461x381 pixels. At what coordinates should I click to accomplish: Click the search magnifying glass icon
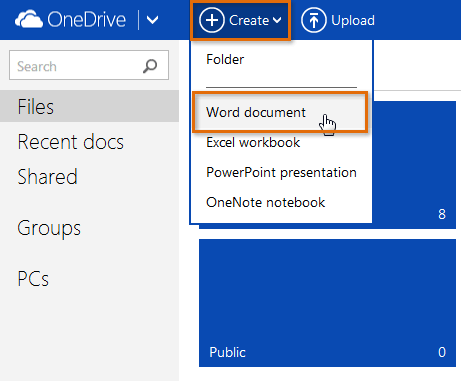point(150,66)
